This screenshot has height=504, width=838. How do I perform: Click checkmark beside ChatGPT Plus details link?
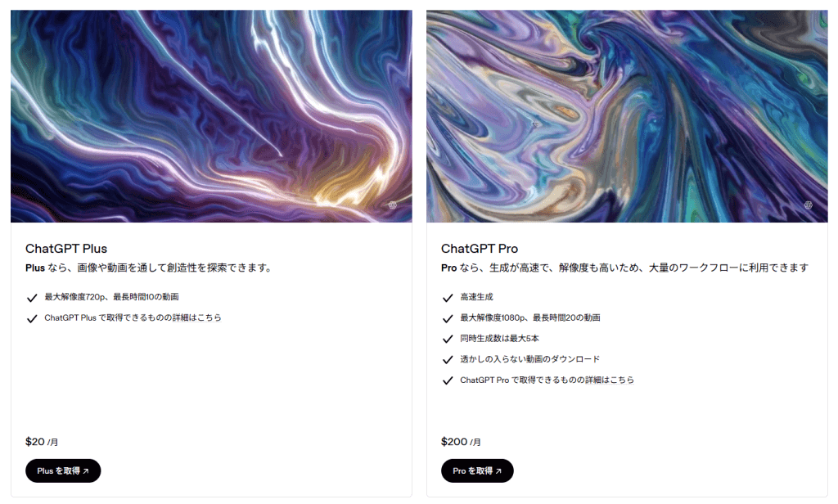[32, 318]
